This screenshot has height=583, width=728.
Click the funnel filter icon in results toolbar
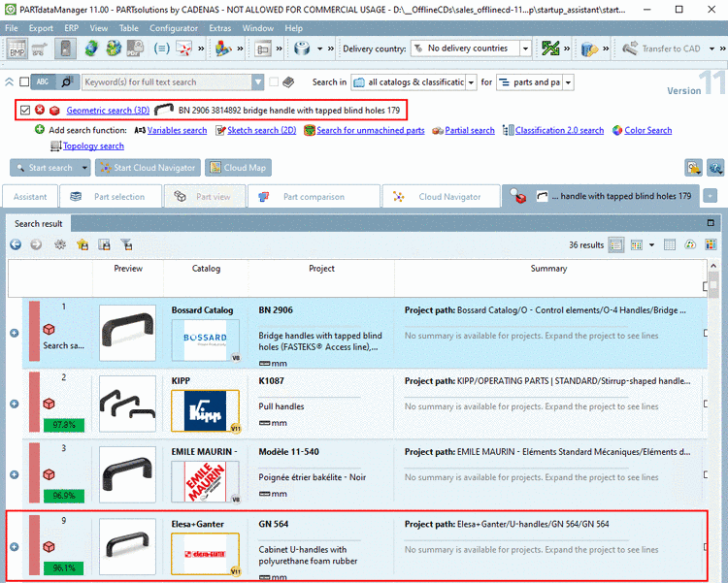pos(126,244)
